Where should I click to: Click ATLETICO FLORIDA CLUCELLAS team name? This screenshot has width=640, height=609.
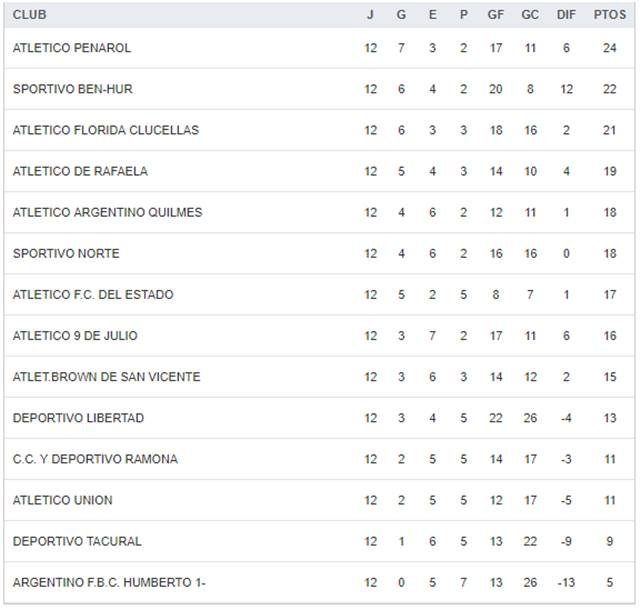(106, 130)
